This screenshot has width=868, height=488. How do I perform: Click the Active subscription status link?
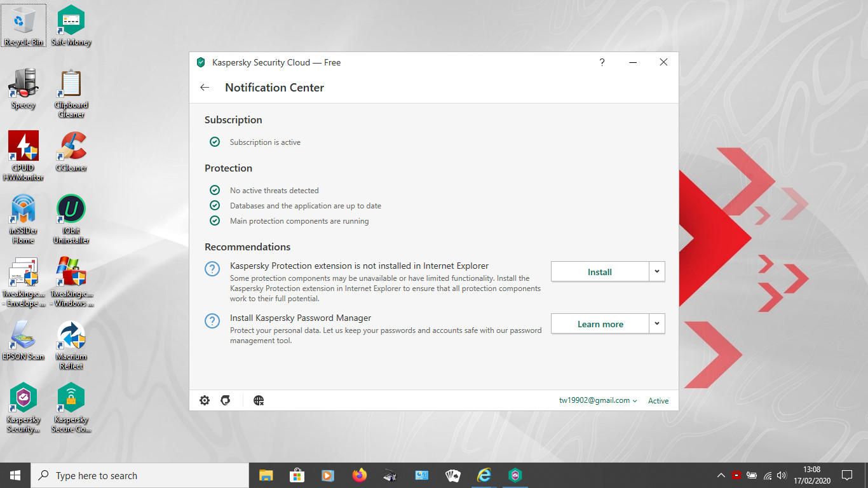click(658, 400)
